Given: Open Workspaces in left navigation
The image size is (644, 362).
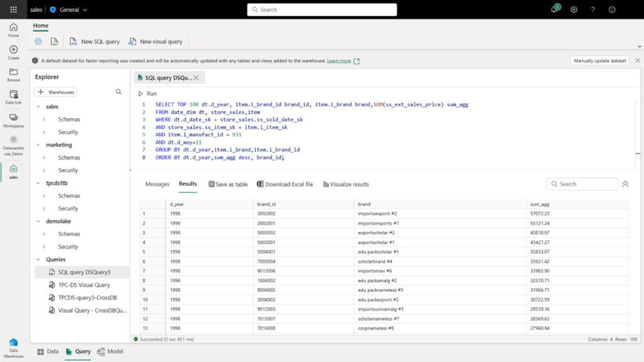Looking at the screenshot, I should pyautogui.click(x=14, y=121).
